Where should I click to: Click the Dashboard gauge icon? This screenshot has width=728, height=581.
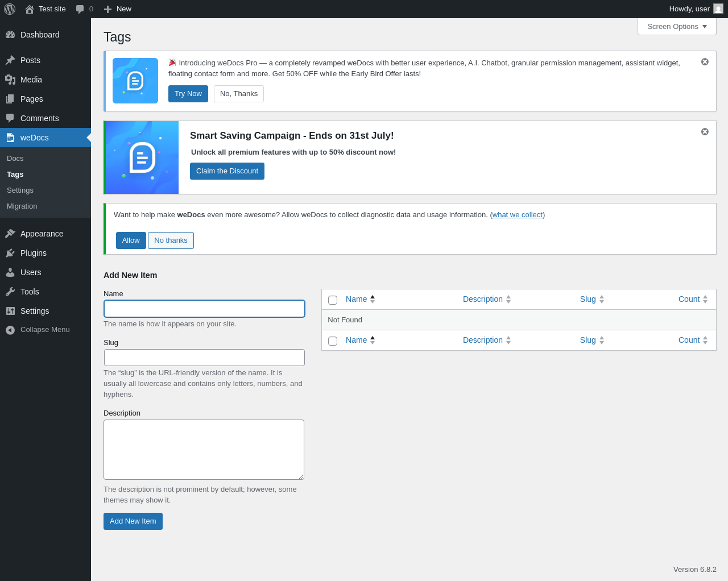click(x=10, y=35)
